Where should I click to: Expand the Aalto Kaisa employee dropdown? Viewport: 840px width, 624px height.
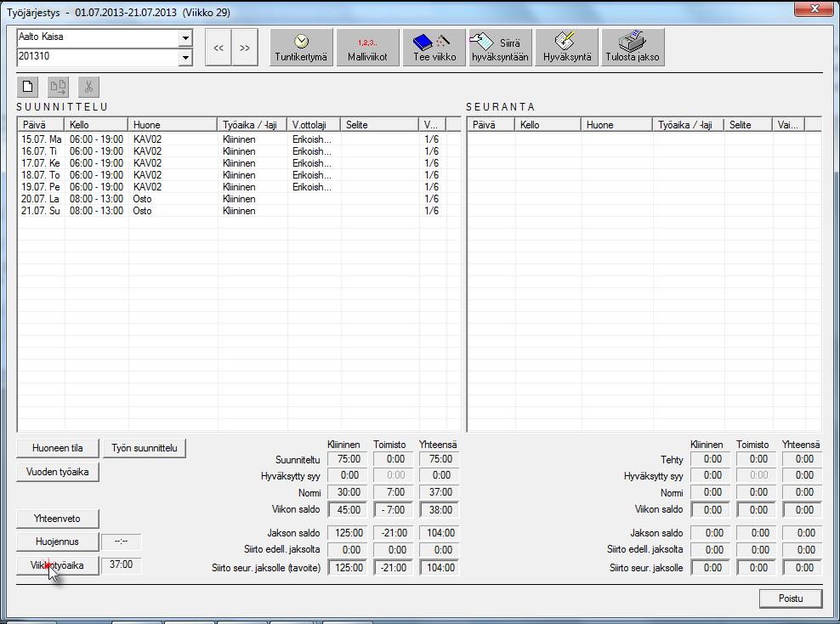(x=185, y=38)
